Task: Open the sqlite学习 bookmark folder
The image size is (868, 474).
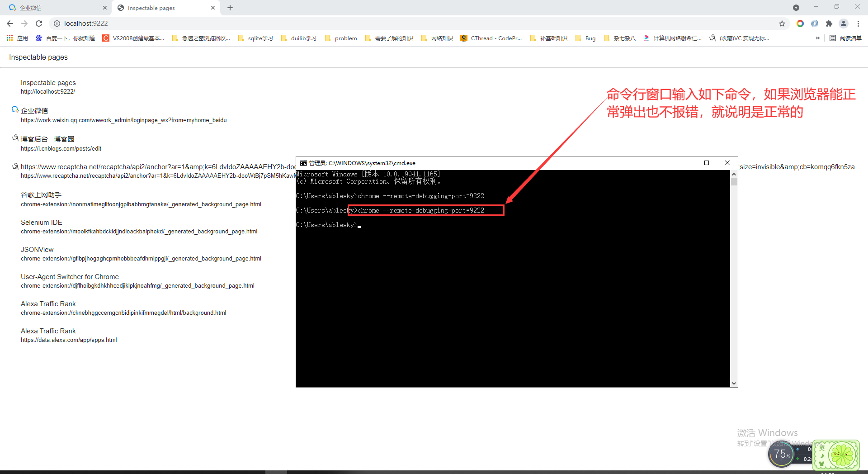Action: 255,38
